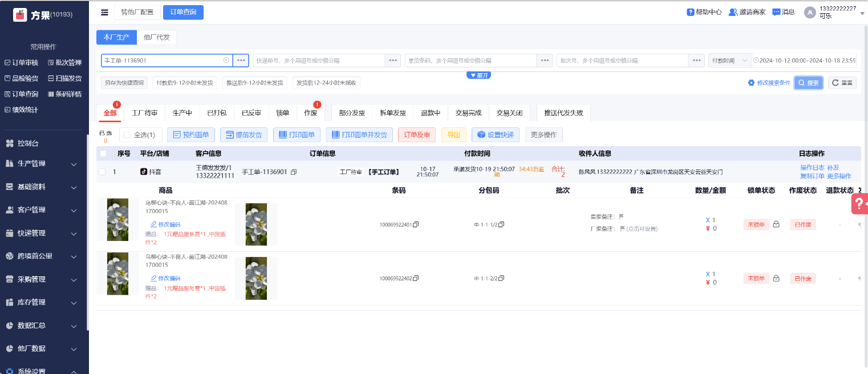This screenshot has height=374, width=868.
Task: Open the 付款时间 time type dropdown
Action: click(x=730, y=61)
